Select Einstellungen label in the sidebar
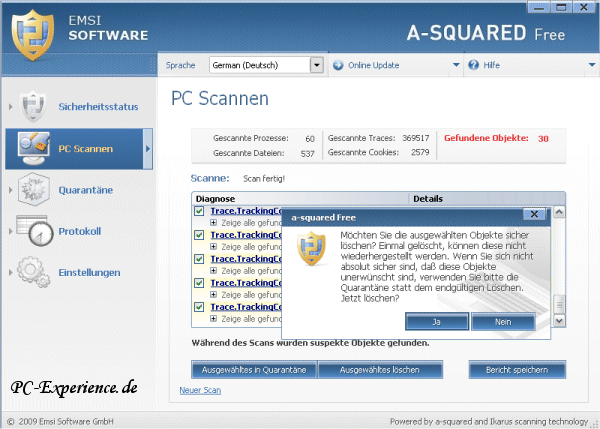The height and width of the screenshot is (429, 600). [x=90, y=272]
